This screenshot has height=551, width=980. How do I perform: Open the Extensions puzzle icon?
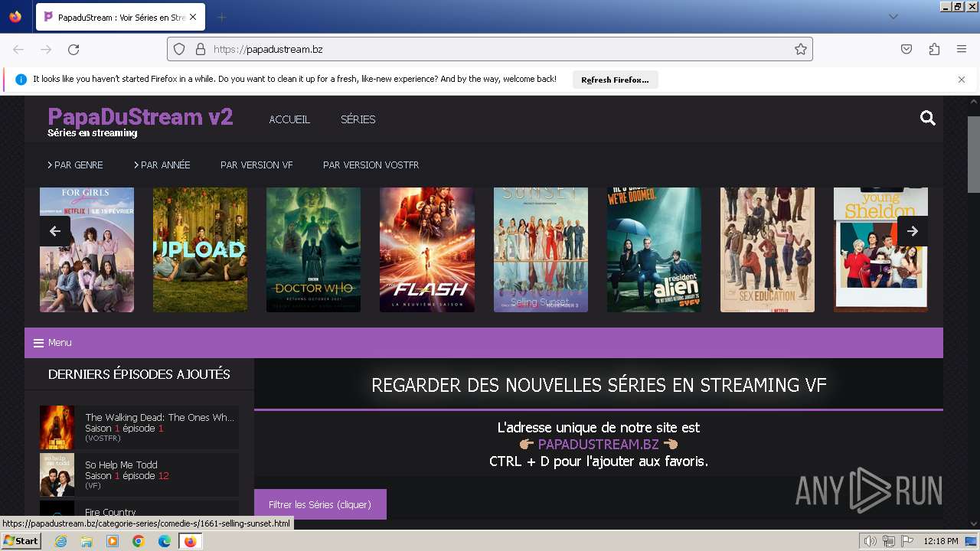click(x=934, y=49)
